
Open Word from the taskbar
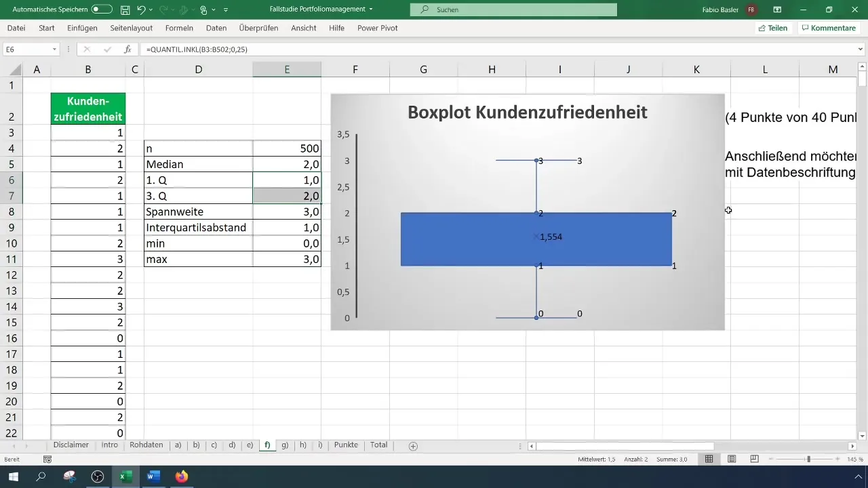[153, 476]
